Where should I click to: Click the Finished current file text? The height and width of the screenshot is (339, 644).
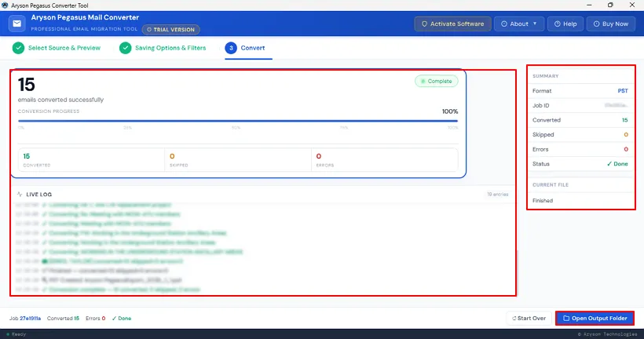click(543, 201)
